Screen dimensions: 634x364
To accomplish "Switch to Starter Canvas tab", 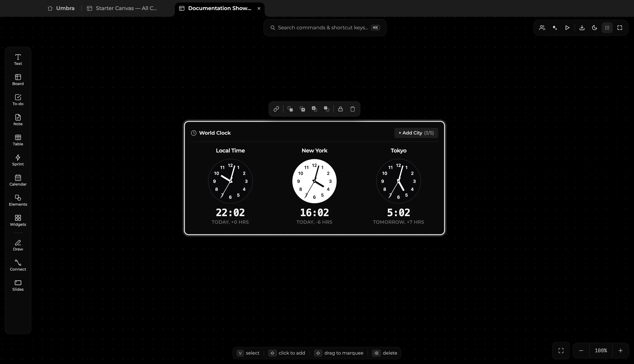I will pyautogui.click(x=122, y=8).
